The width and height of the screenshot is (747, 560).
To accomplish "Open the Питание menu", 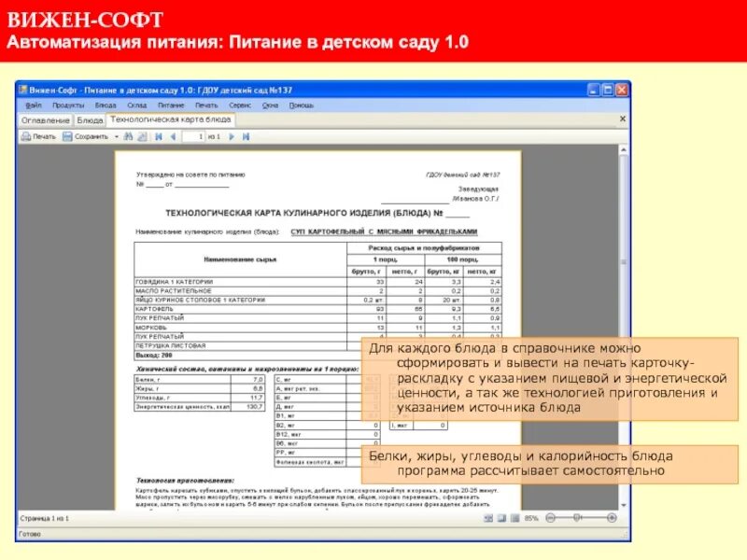I will [x=171, y=105].
